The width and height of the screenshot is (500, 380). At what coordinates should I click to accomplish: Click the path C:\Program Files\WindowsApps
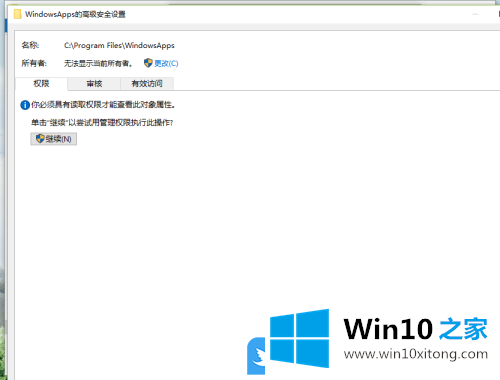tap(119, 46)
